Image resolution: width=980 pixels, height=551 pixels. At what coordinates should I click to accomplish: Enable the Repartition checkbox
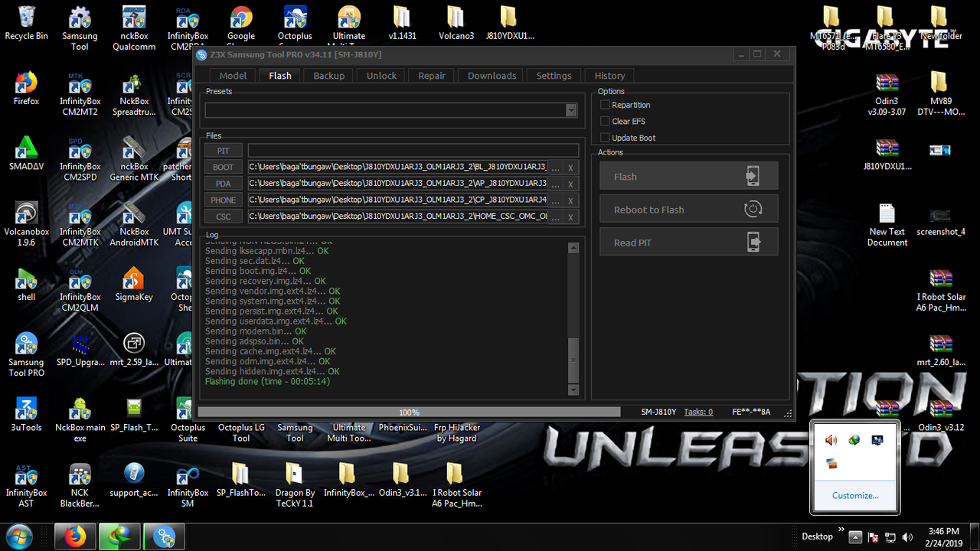(605, 105)
